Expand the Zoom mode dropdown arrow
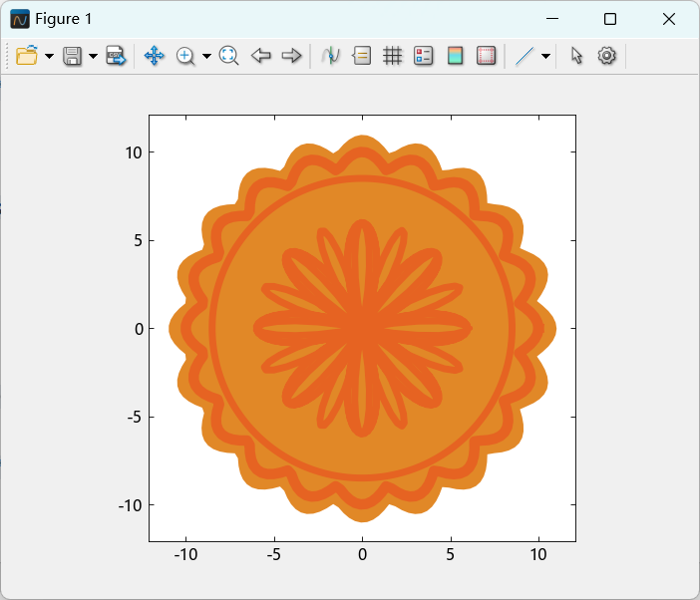Image resolution: width=700 pixels, height=600 pixels. coord(206,56)
